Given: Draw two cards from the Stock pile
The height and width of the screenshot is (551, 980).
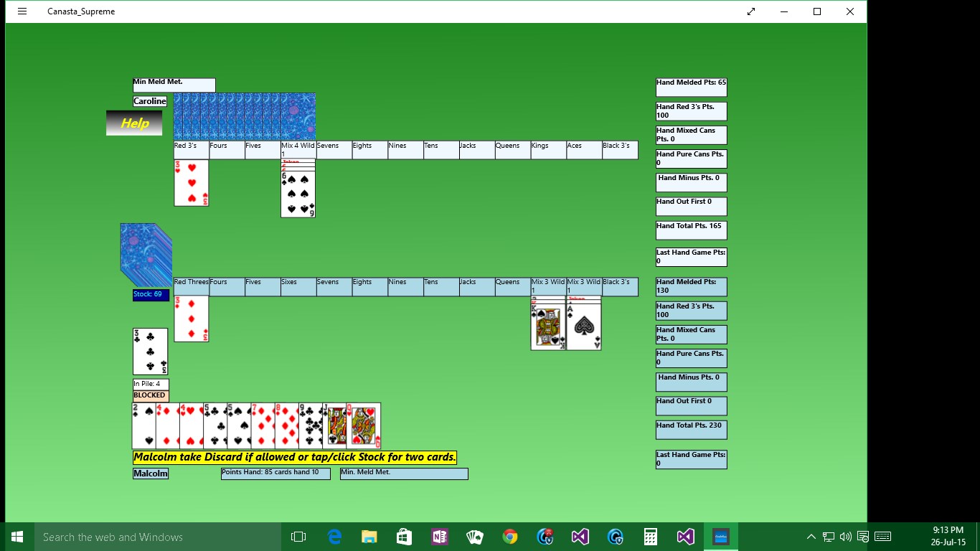Looking at the screenshot, I should click(x=146, y=255).
